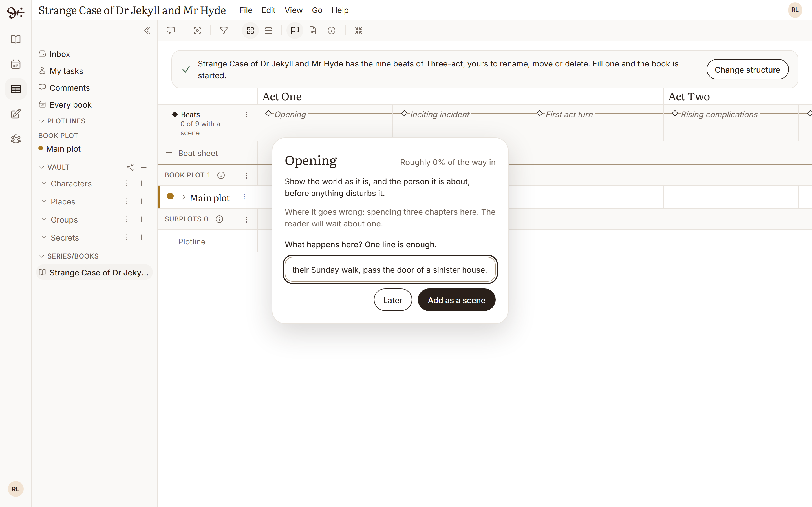The width and height of the screenshot is (812, 507).
Task: Click the filter funnel icon
Action: tap(224, 30)
